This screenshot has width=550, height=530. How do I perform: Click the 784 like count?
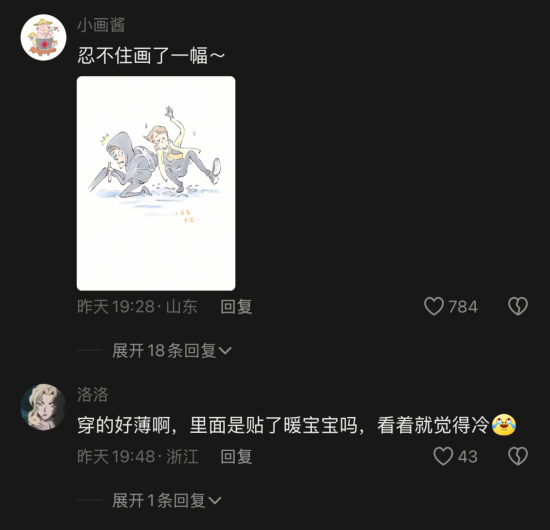463,307
